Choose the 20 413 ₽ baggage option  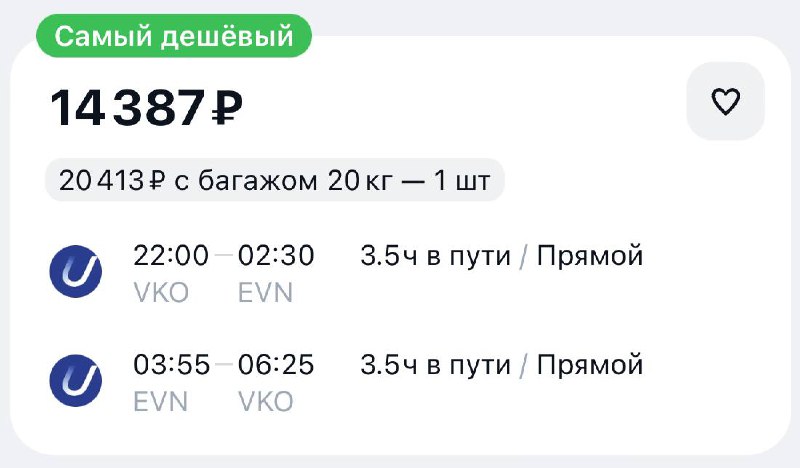click(274, 181)
